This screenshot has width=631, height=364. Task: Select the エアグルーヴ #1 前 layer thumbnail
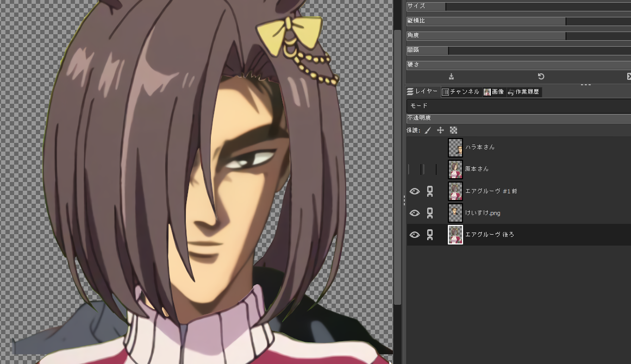455,191
